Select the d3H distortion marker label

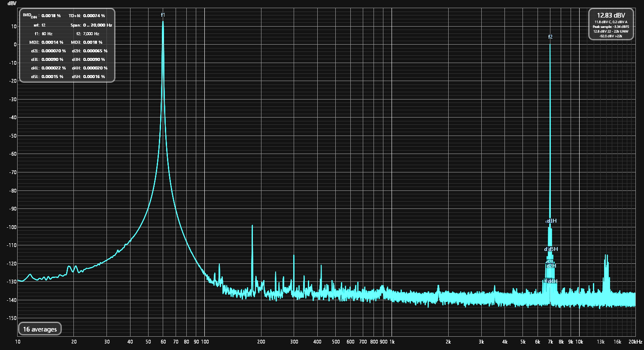[553, 221]
